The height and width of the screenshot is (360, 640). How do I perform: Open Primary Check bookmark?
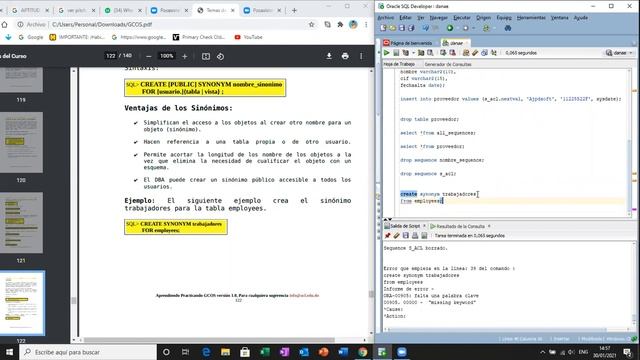pyautogui.click(x=199, y=37)
